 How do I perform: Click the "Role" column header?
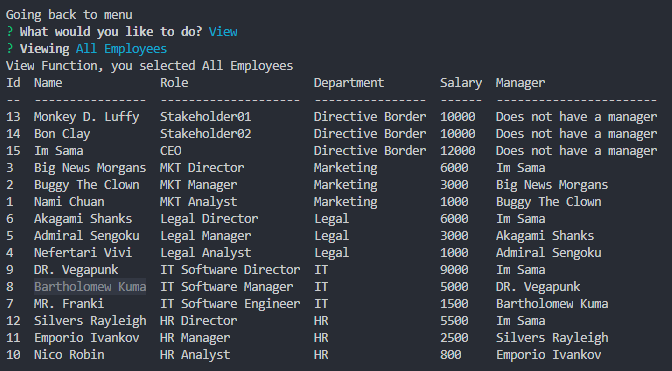pos(174,83)
